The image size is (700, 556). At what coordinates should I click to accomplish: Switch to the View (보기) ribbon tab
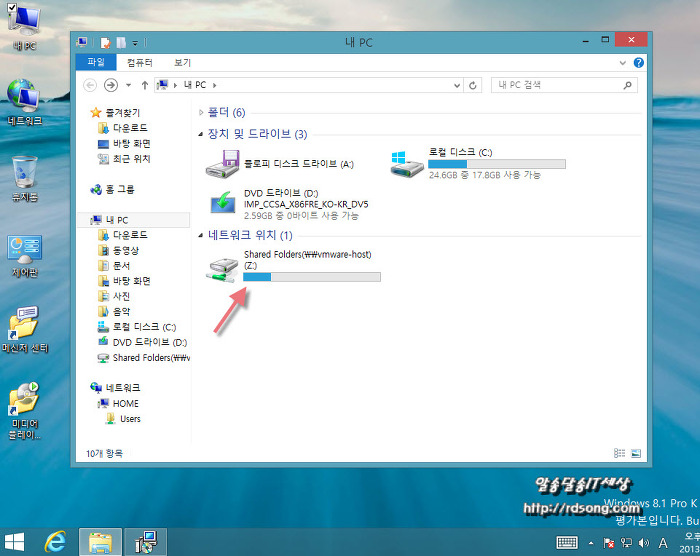[x=182, y=62]
